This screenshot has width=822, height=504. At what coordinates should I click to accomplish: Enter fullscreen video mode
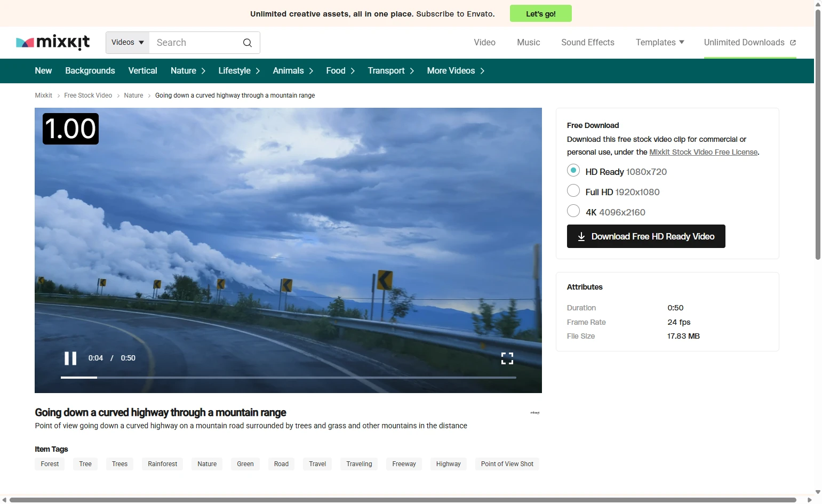(507, 358)
